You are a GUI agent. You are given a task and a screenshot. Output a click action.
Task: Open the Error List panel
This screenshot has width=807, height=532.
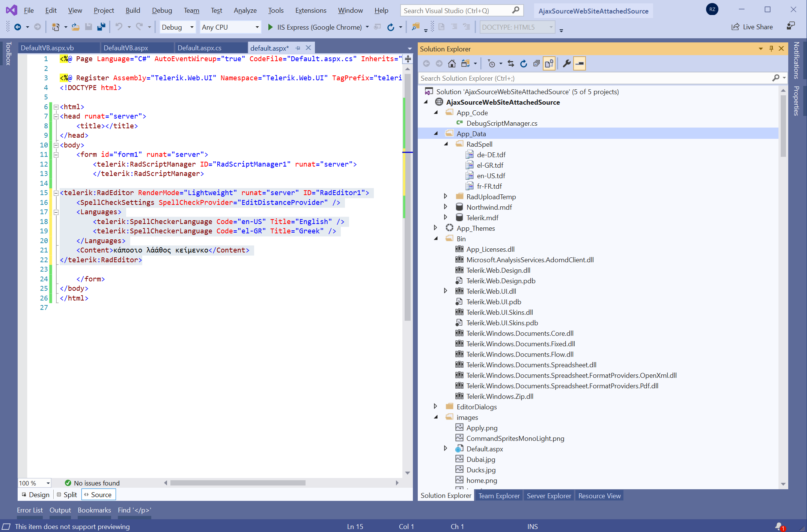coord(30,510)
